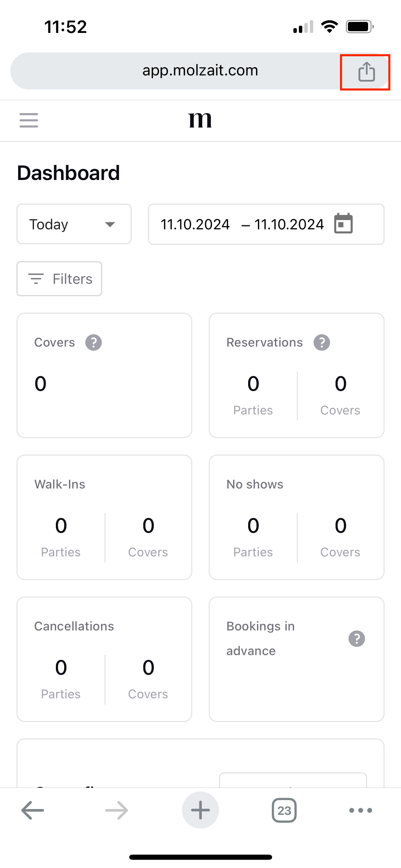The image size is (401, 868).
Task: Open the Filters button
Action: [x=59, y=279]
